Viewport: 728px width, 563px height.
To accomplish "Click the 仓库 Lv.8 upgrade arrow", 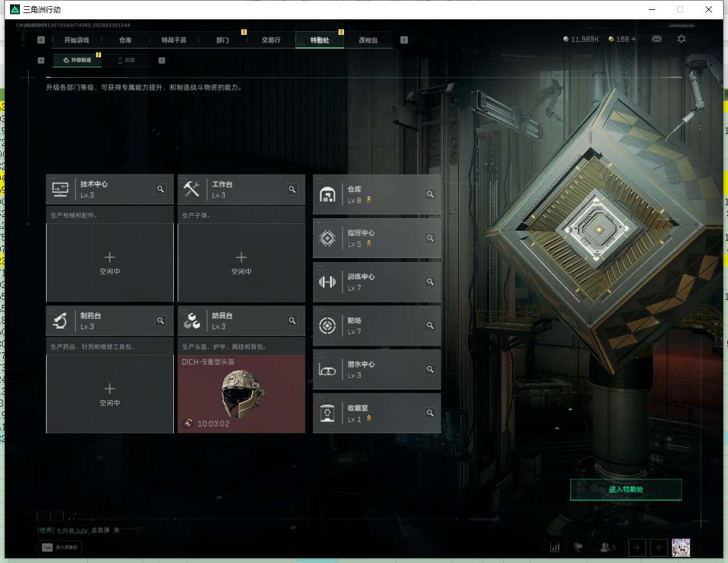I will [x=369, y=200].
